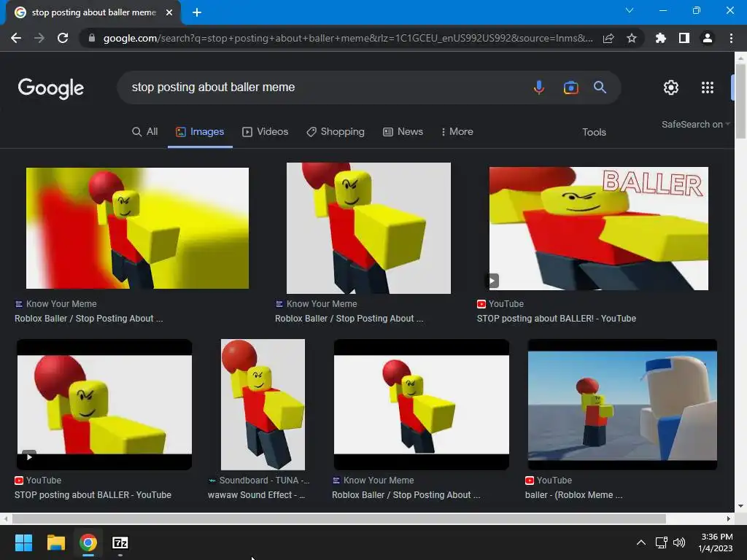Image resolution: width=747 pixels, height=560 pixels.
Task: Open second Know Your Meme baller image
Action: tap(368, 228)
